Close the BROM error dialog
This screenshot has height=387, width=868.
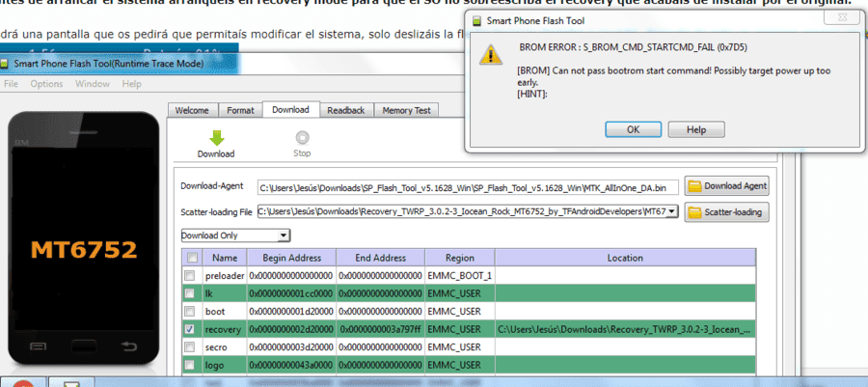[841, 18]
